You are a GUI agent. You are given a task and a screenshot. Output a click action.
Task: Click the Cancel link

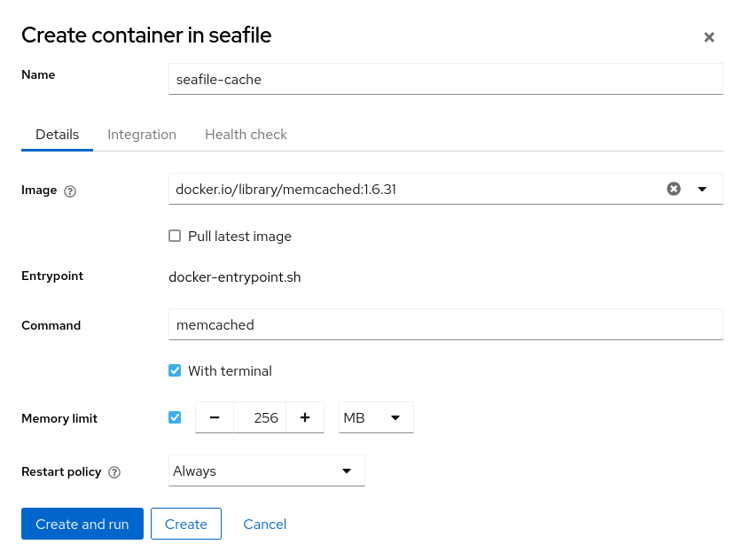tap(264, 525)
